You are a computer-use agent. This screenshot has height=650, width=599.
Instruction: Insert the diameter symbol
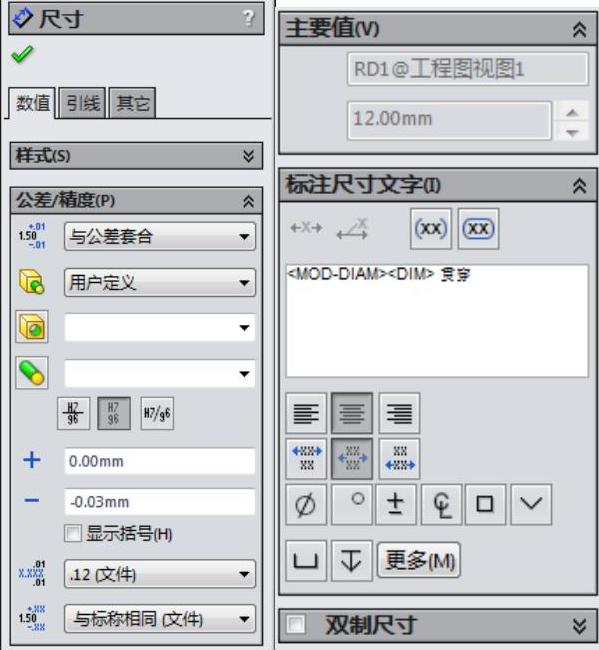[x=306, y=504]
